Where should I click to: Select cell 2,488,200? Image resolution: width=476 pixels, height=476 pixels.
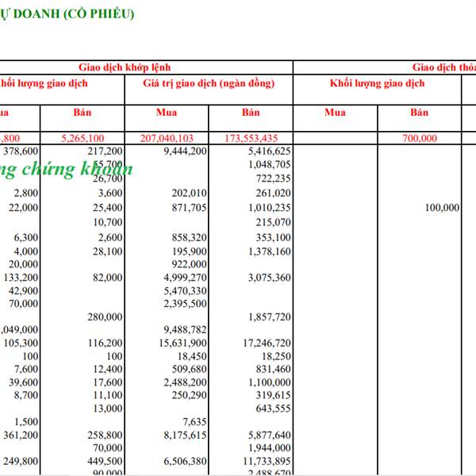(185, 382)
